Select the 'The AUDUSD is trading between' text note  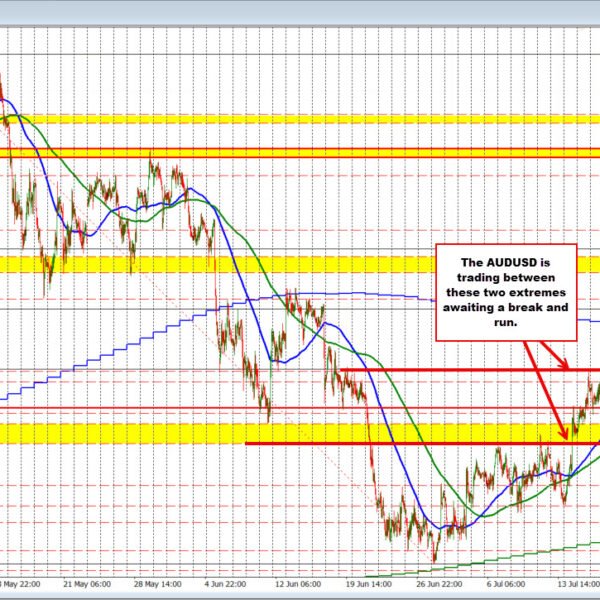[506, 292]
